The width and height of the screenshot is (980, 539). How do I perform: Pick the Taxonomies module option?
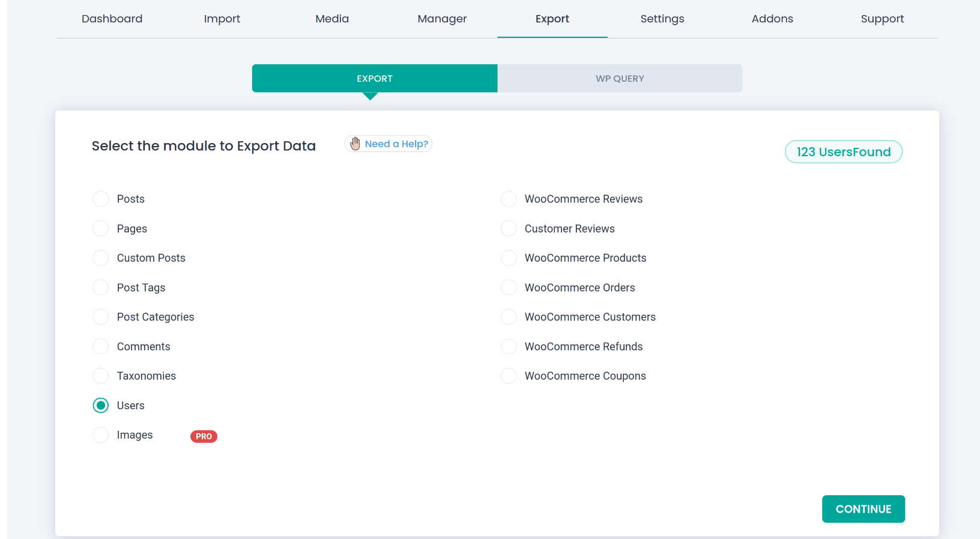coord(101,376)
